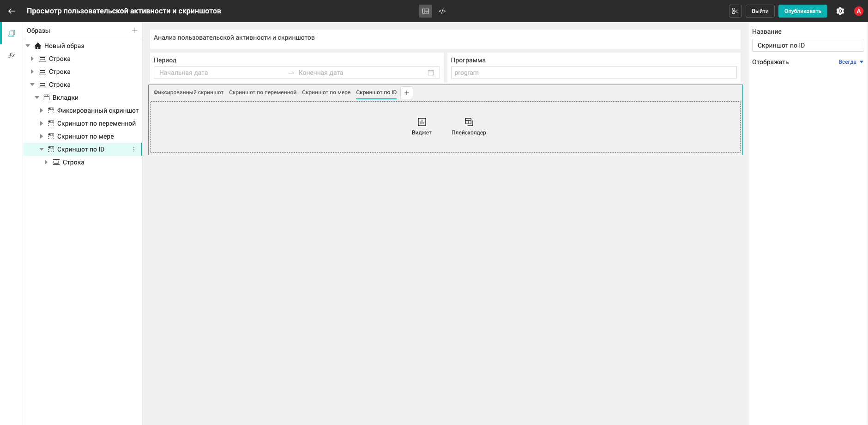Click the Вкладки tabs icon in tree

(47, 97)
